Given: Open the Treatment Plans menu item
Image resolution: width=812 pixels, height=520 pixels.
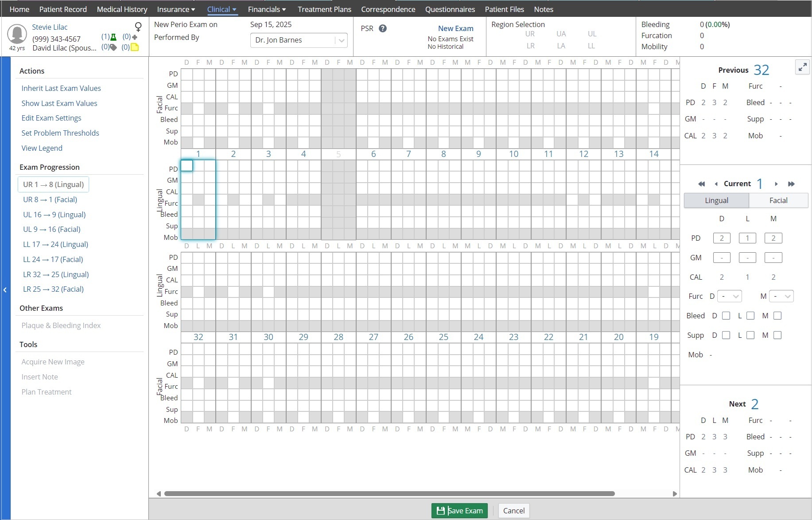Looking at the screenshot, I should click(324, 9).
